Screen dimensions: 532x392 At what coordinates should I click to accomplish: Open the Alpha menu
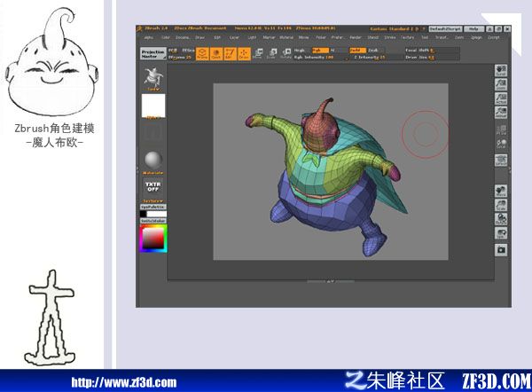[149, 37]
